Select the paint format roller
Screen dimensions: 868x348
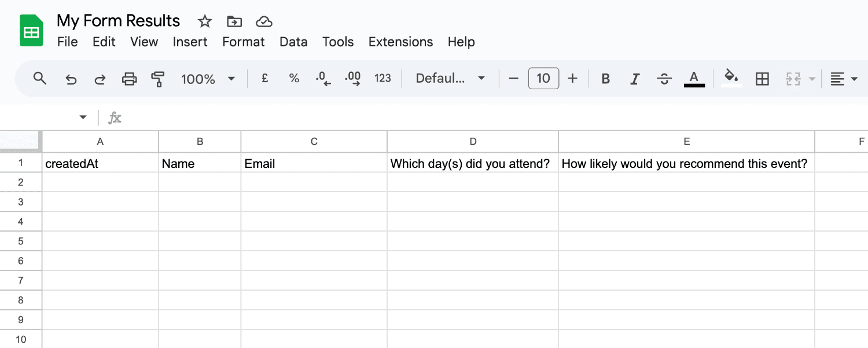pyautogui.click(x=158, y=79)
